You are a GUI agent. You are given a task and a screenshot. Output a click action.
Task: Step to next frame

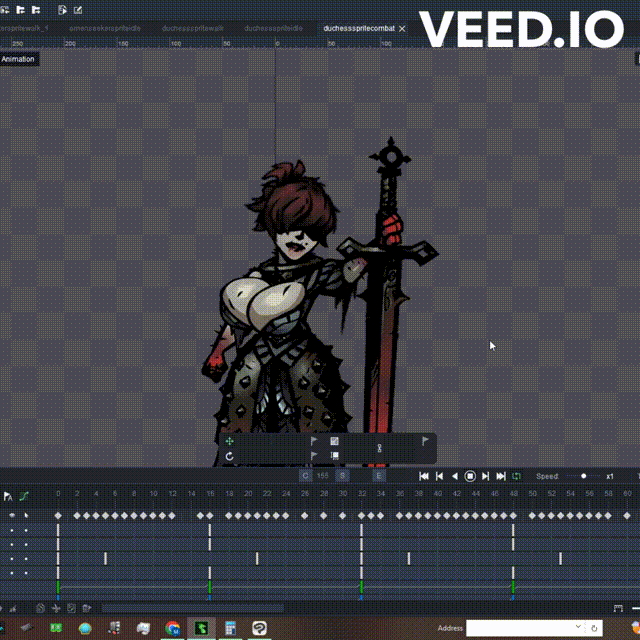[x=485, y=476]
